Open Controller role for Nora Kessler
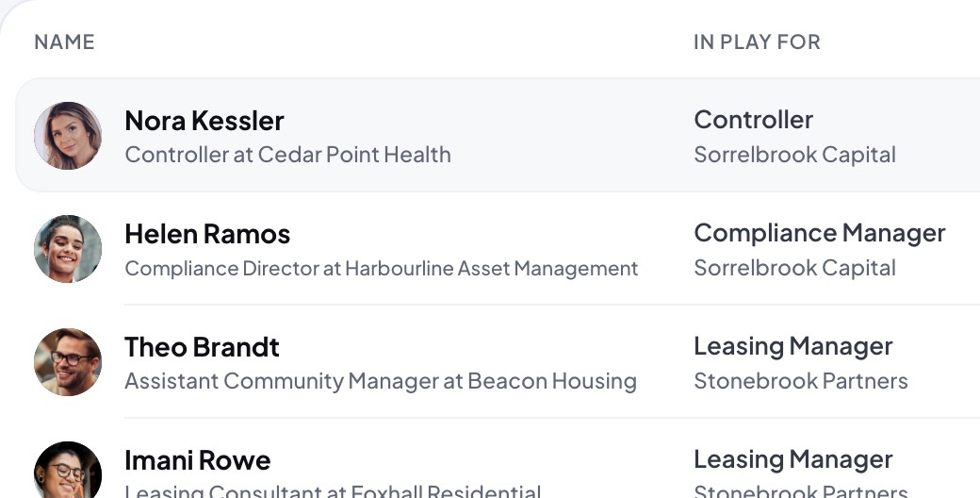The image size is (980, 498). click(753, 120)
